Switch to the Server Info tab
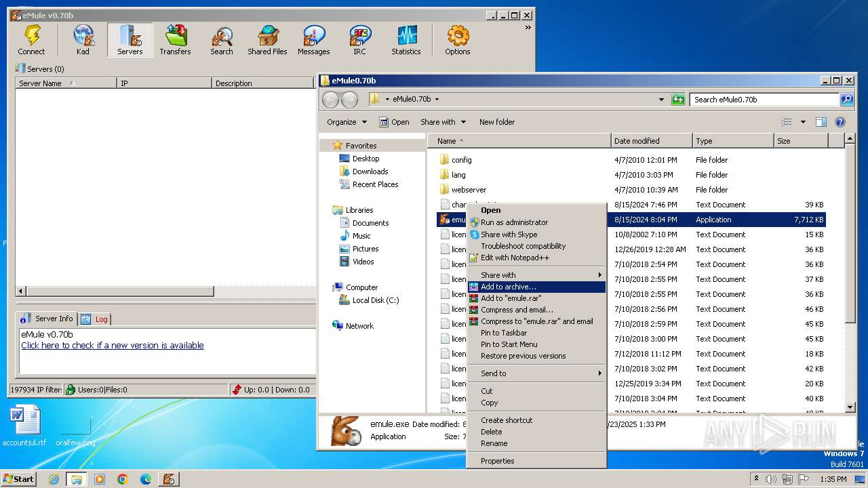Screen dimensions: 868x488 tap(47, 319)
